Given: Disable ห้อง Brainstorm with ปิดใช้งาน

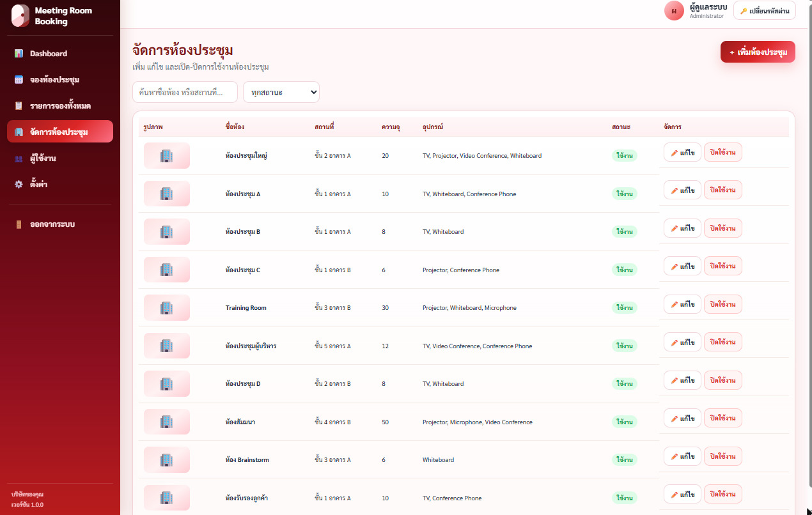Looking at the screenshot, I should click(x=723, y=456).
